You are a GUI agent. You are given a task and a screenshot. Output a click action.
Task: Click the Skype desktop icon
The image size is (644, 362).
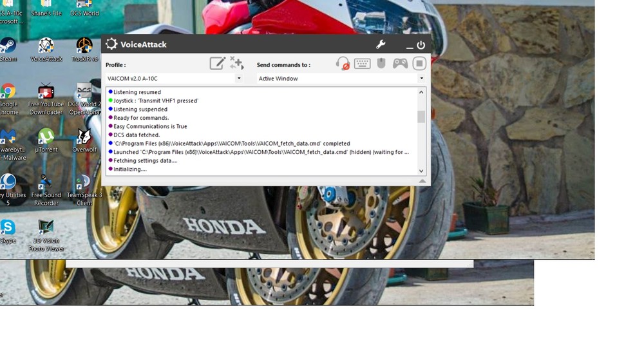coord(8,231)
